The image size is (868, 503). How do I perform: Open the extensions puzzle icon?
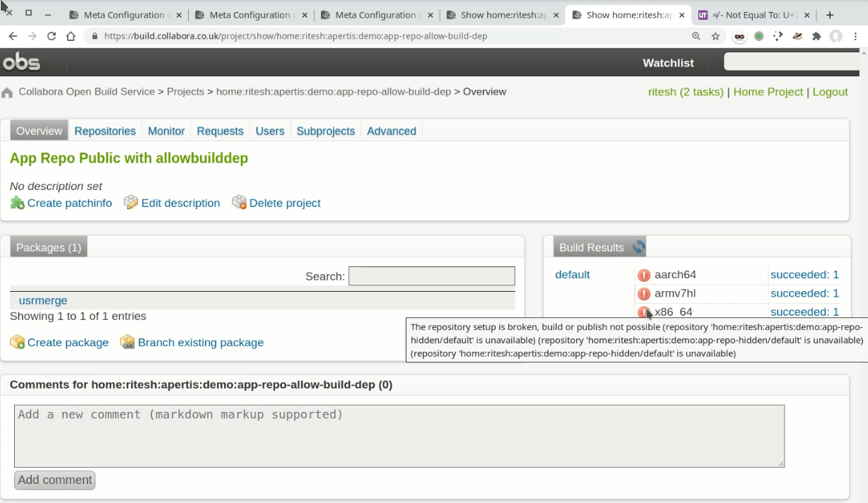816,36
